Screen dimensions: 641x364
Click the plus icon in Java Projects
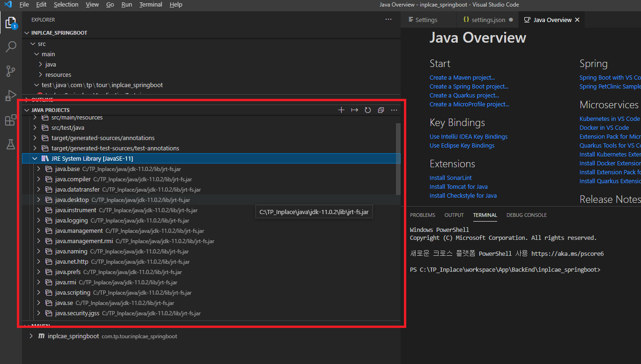[x=341, y=110]
